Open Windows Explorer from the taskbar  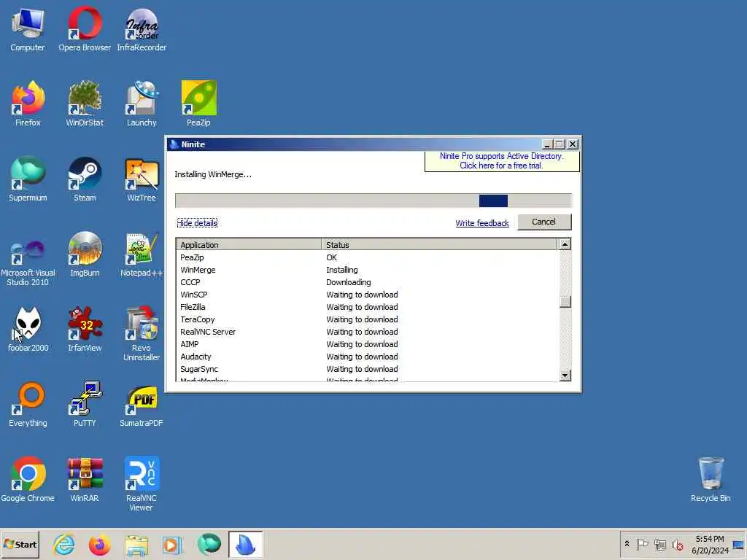click(x=136, y=544)
